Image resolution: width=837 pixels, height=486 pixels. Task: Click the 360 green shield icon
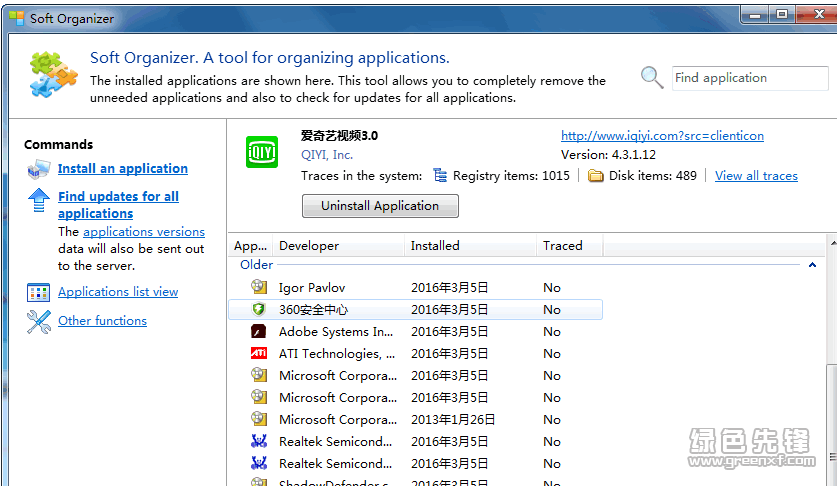259,309
